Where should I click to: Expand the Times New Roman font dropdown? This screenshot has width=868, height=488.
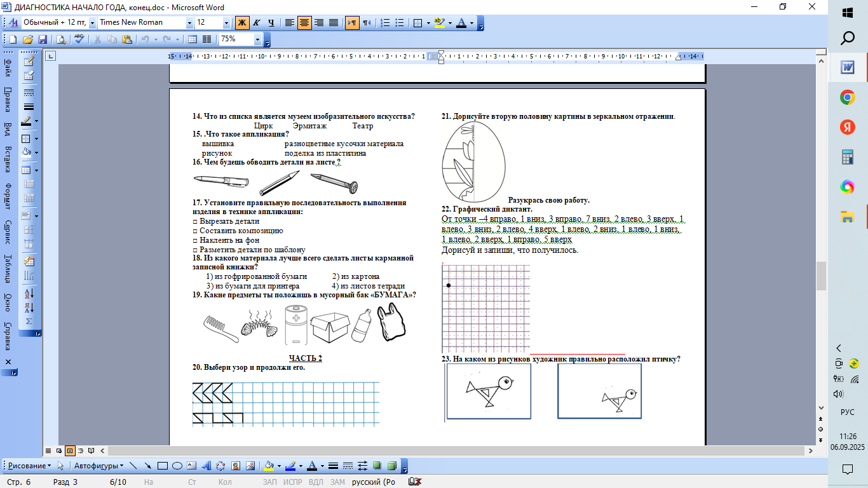click(189, 23)
